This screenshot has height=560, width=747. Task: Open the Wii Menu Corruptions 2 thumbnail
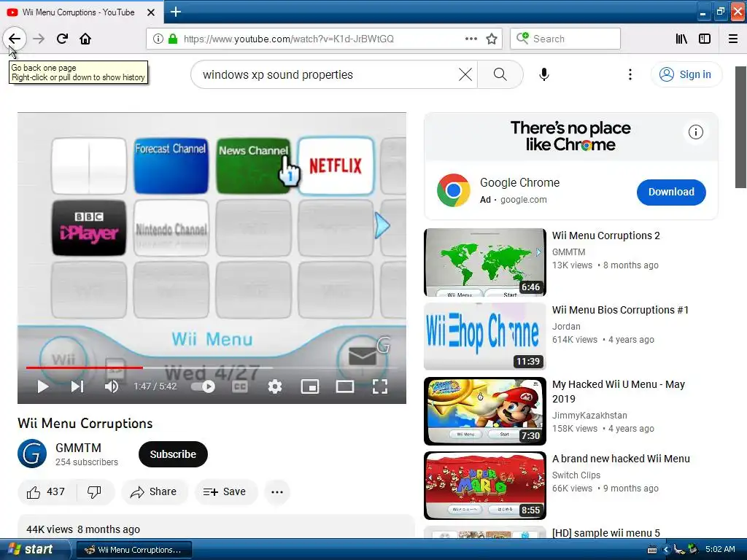point(485,262)
